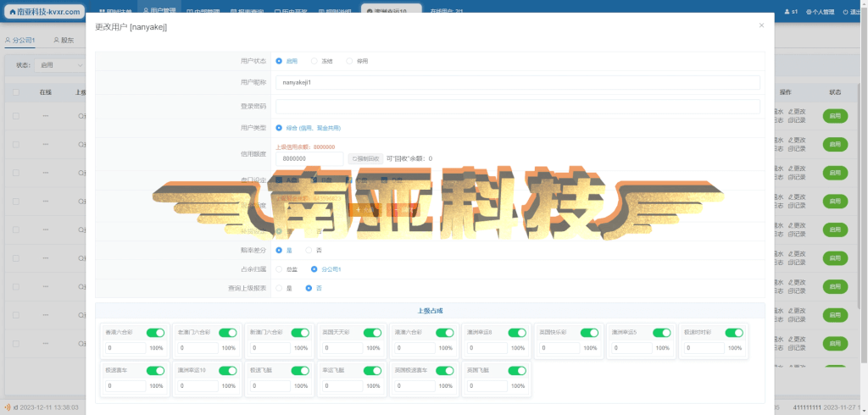Toggle the 英国天天彩 switch
The image size is (868, 415).
click(x=373, y=333)
